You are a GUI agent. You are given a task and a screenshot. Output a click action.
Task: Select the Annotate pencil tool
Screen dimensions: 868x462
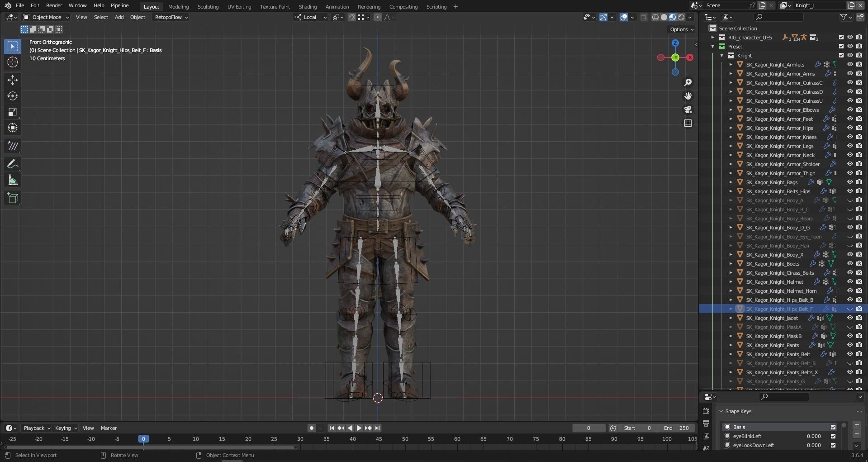click(13, 164)
